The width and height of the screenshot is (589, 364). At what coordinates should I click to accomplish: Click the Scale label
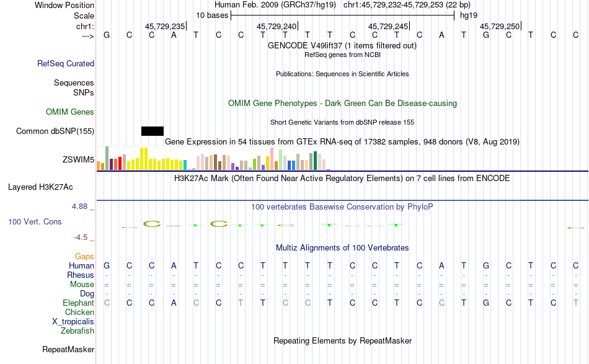tap(84, 16)
